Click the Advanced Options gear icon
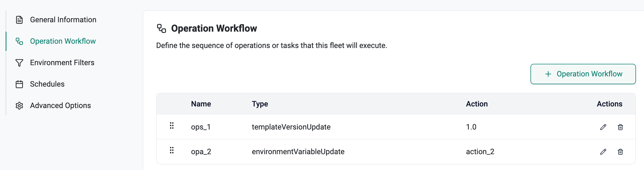Viewport: 644px width, 170px height. coord(19,106)
